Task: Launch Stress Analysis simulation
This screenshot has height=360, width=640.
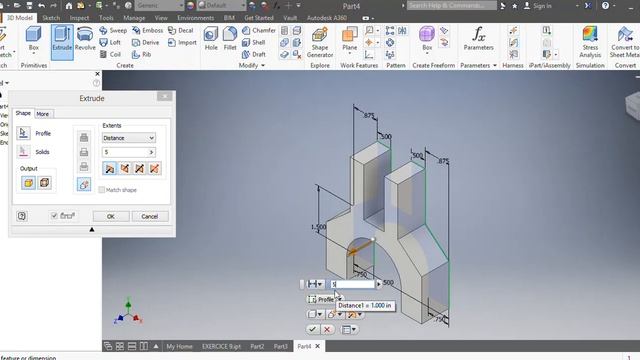Action: (x=590, y=42)
